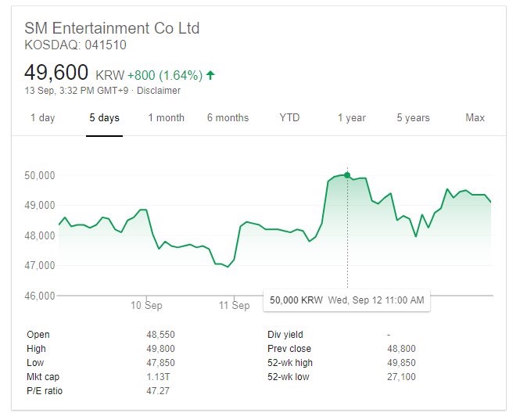Click the High value 49,800
Screen dimensions: 520x420
[160, 349]
